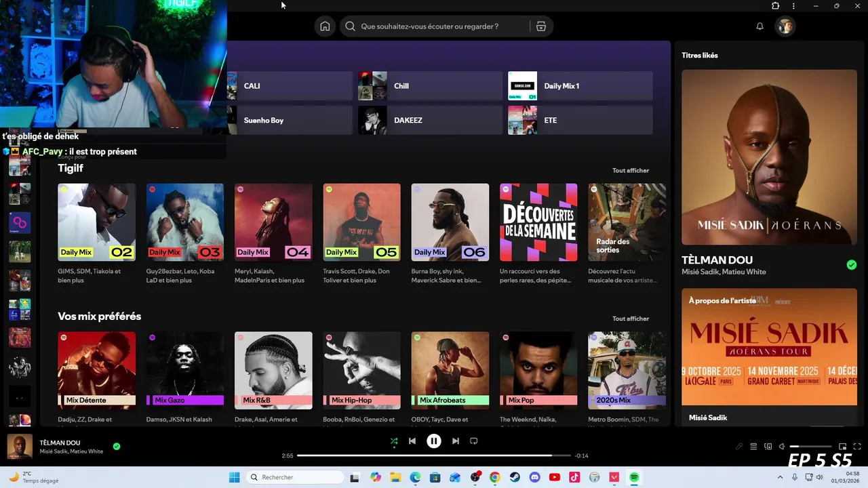Click the now-playing album thumbnail in player bar
The image size is (868, 488).
[x=20, y=447]
